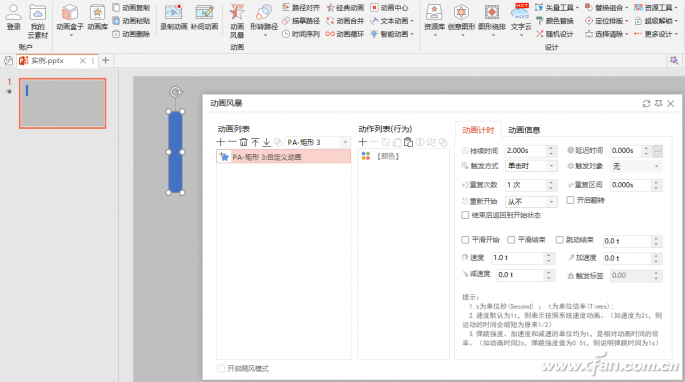Click 动画合并 merge animations
Image resolution: width=685 pixels, height=382 pixels.
tap(345, 21)
